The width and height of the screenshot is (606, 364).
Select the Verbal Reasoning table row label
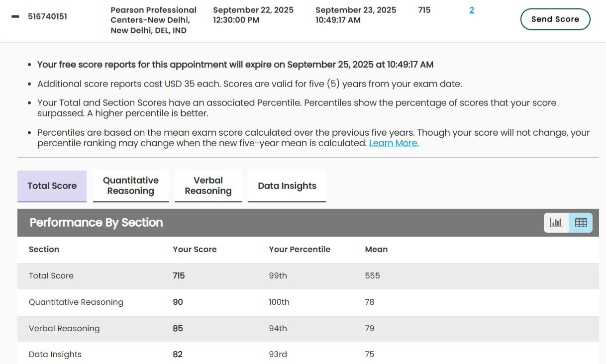(x=64, y=329)
